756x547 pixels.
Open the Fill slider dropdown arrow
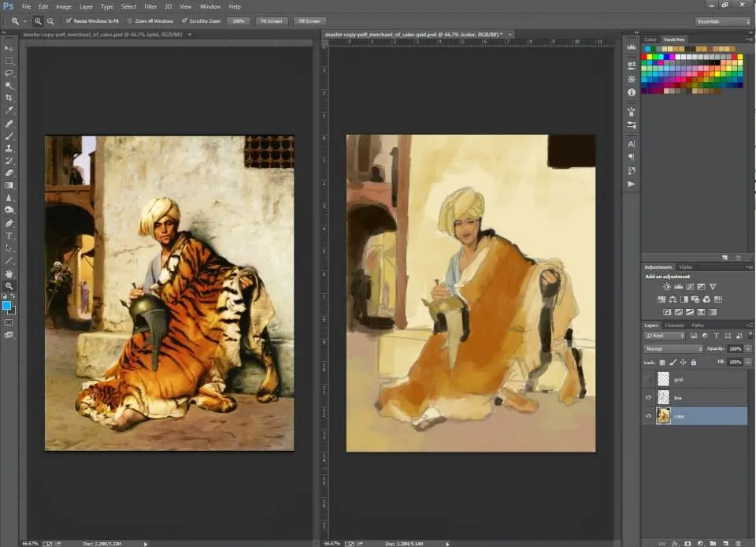[x=748, y=362]
